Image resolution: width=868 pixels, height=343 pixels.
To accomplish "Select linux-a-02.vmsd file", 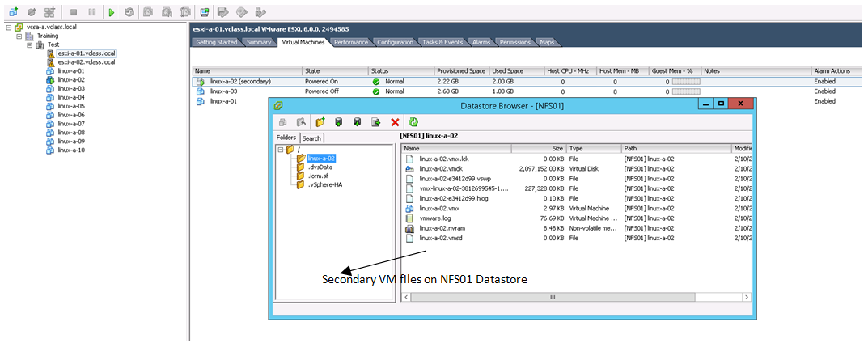I will pos(442,239).
